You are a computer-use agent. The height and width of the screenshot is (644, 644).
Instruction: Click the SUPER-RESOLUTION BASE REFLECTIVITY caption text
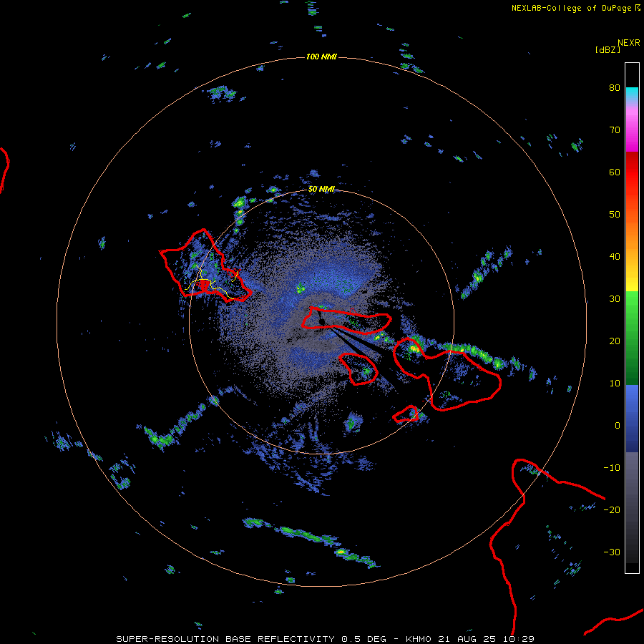click(225, 639)
